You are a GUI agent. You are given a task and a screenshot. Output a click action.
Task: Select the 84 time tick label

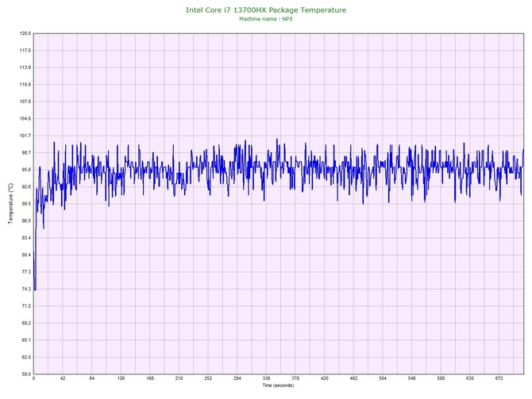92,378
